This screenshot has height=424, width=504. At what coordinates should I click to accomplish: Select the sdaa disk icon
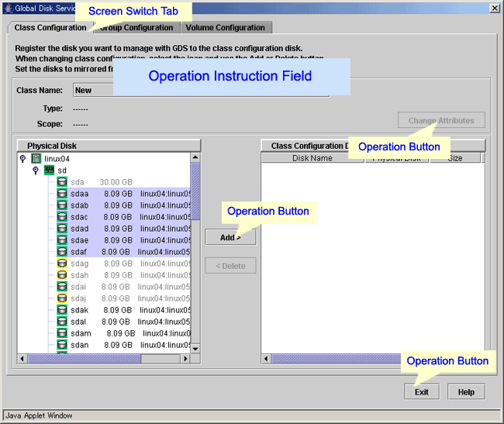pyautogui.click(x=61, y=194)
